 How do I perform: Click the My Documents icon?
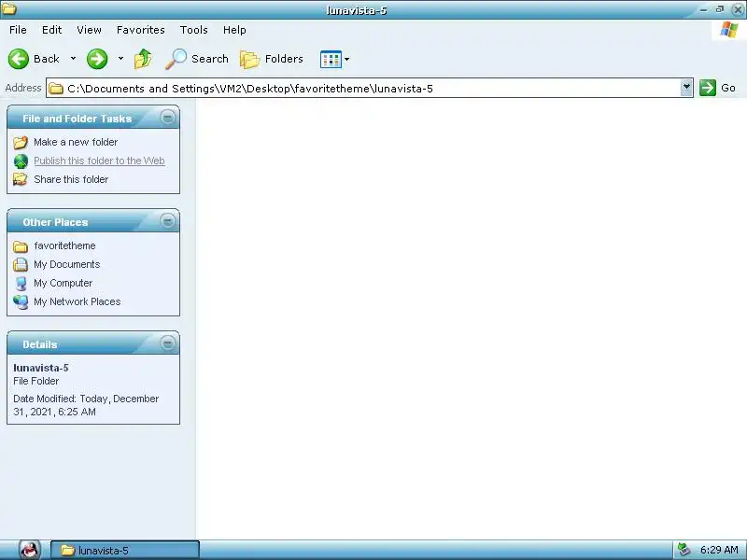[x=21, y=264]
